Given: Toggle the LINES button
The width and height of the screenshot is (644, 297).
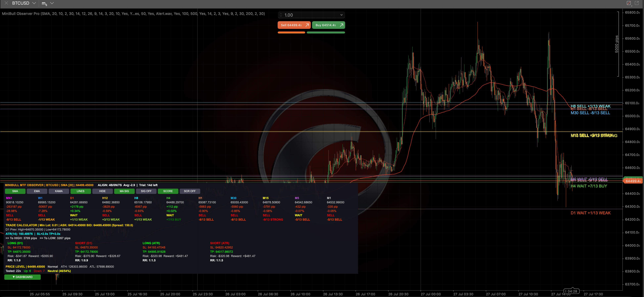Looking at the screenshot, I should coord(80,191).
